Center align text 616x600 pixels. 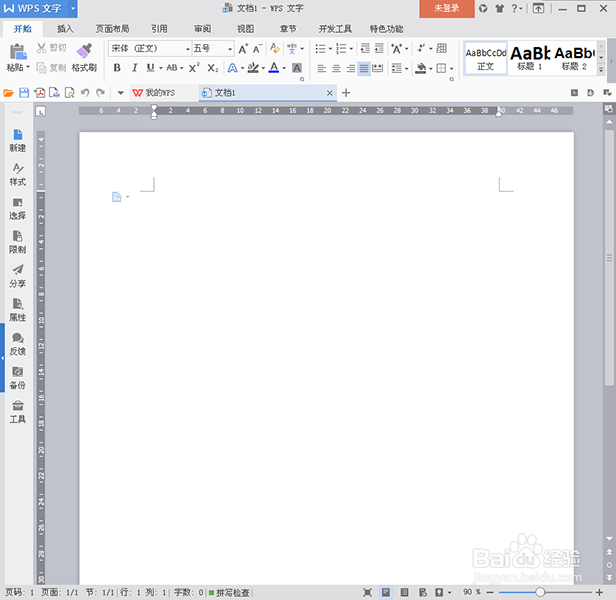336,68
